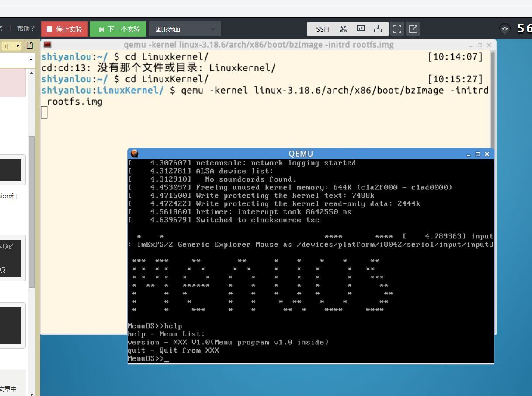This screenshot has width=532, height=396.
Task: Click the 'version - XXX V1.0' line
Action: [x=228, y=342]
